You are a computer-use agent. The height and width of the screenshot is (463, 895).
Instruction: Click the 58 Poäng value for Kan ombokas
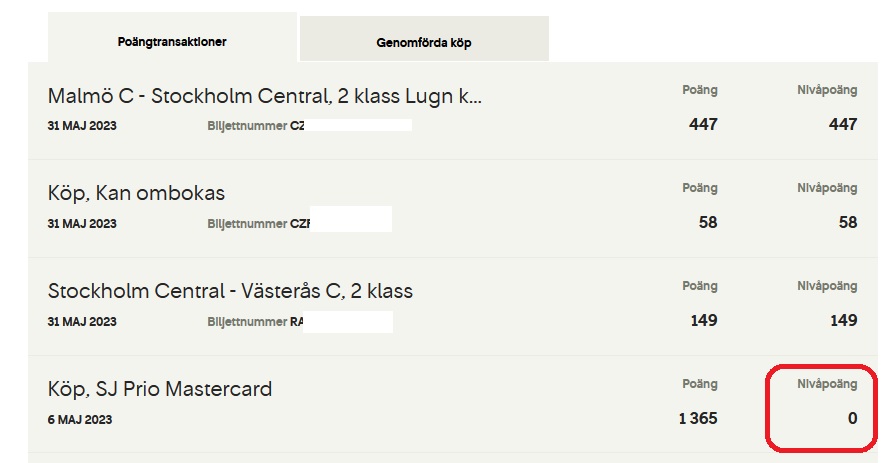pyautogui.click(x=708, y=222)
